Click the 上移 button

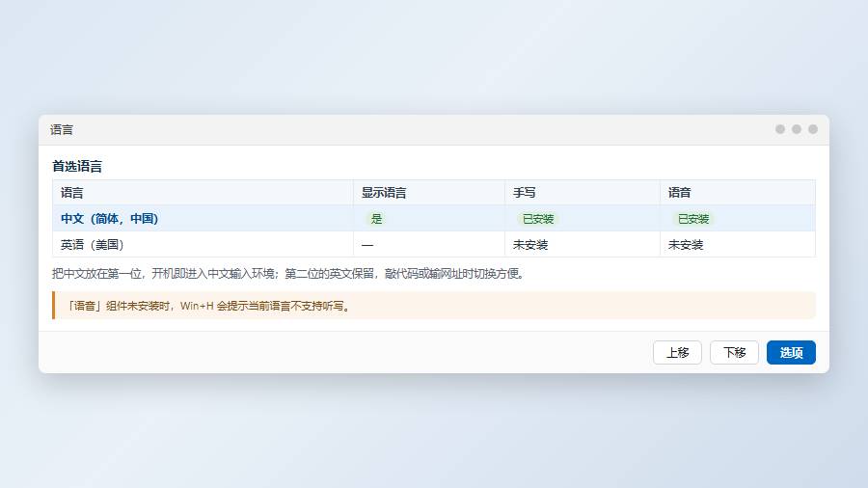point(677,352)
